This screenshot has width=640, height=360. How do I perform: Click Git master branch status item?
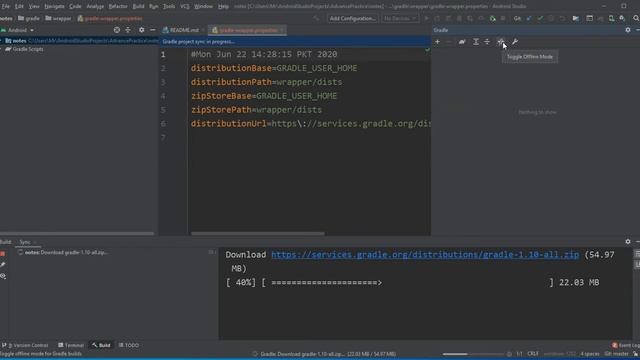point(616,354)
